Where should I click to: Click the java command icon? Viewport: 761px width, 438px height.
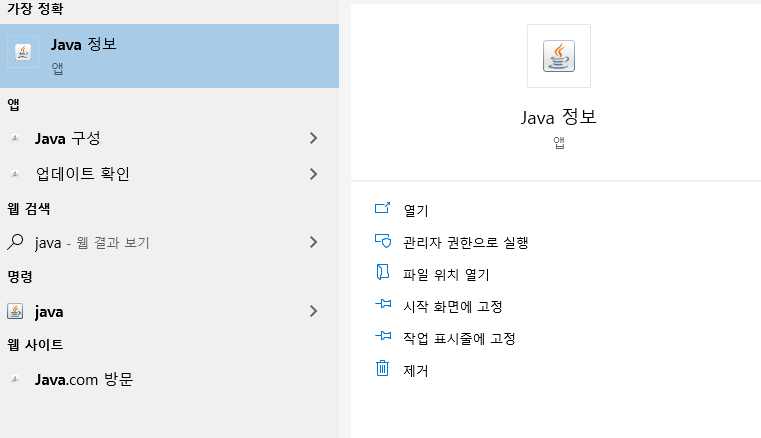[15, 311]
